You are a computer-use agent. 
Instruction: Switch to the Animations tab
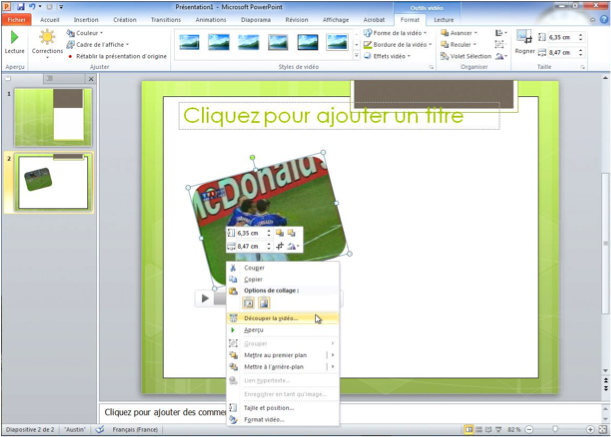211,19
